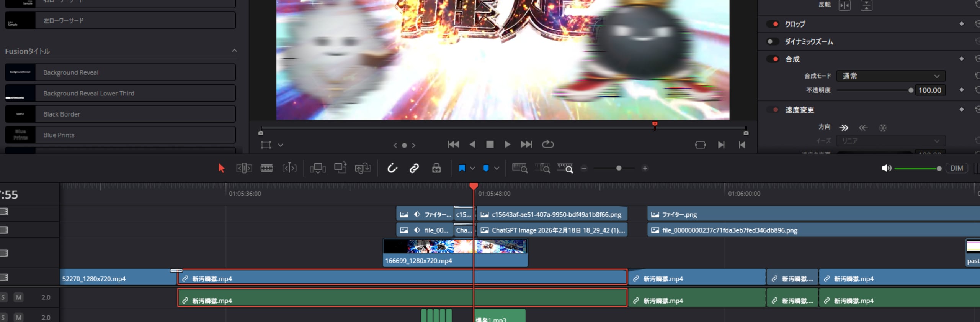Zoom out timeline with minus icon

[x=584, y=168]
